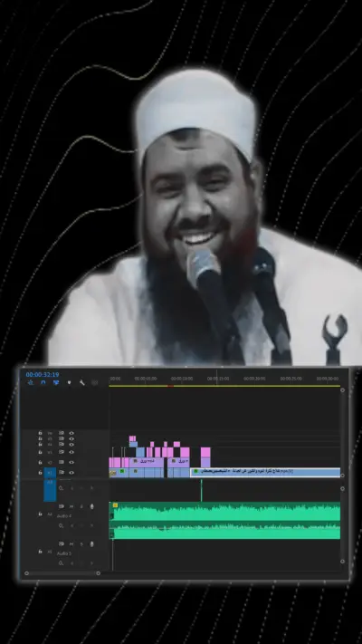Viewport: 362px width, 644px height.
Task: Toggle sync lock on track V5
Action: pyautogui.click(x=62, y=438)
